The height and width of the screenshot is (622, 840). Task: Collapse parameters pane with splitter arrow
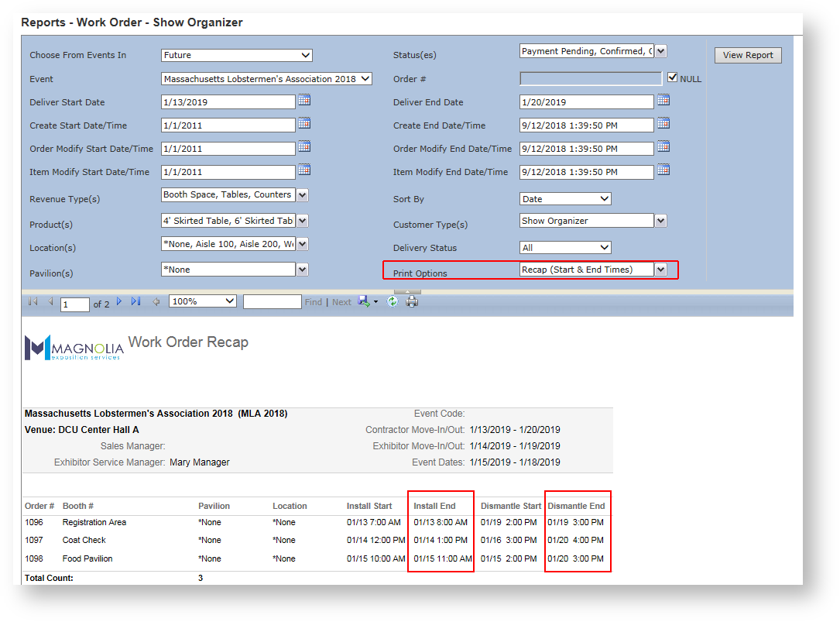(x=407, y=291)
